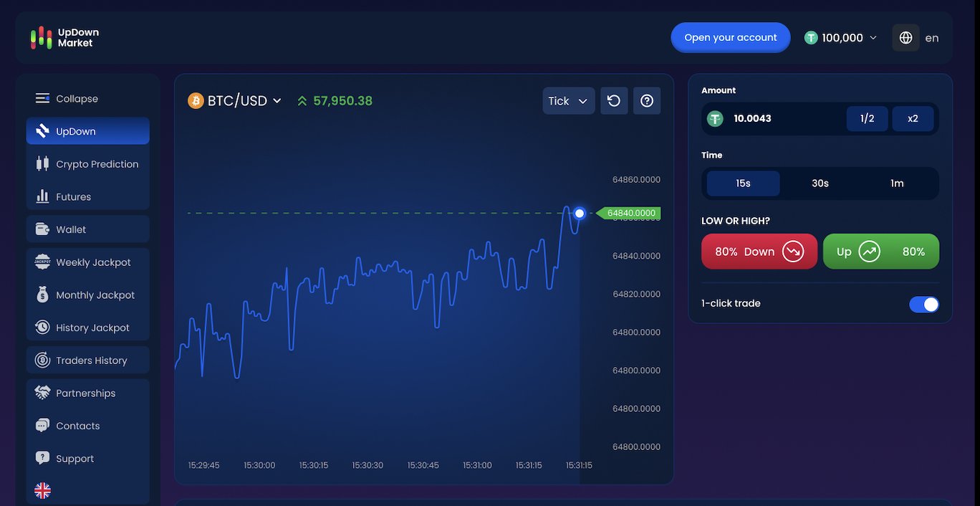Screen dimensions: 980x506
Task: Click the globe language icon
Action: (905, 38)
